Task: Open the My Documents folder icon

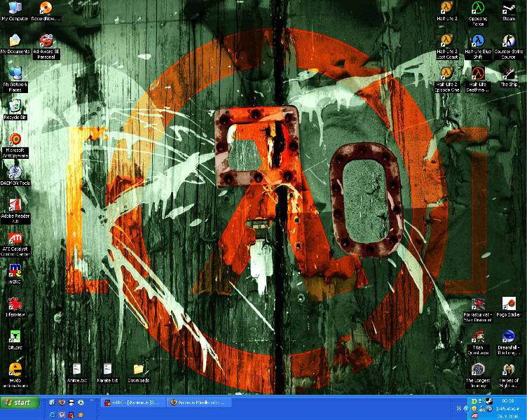Action: click(15, 45)
